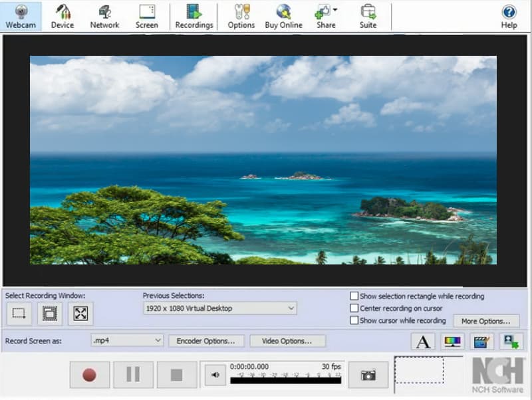
Task: Take a snapshot with the camera icon
Action: 368,375
